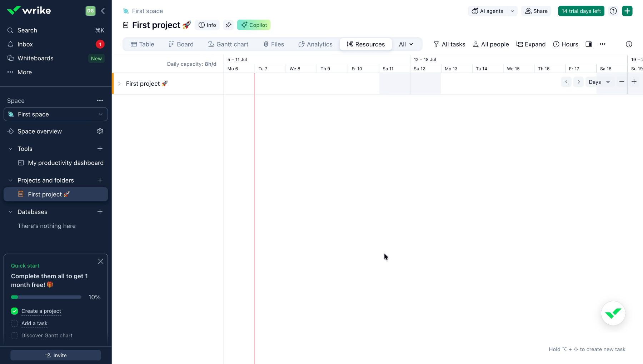Image resolution: width=643 pixels, height=364 pixels.
Task: Click the Wrike logo
Action: tap(29, 11)
